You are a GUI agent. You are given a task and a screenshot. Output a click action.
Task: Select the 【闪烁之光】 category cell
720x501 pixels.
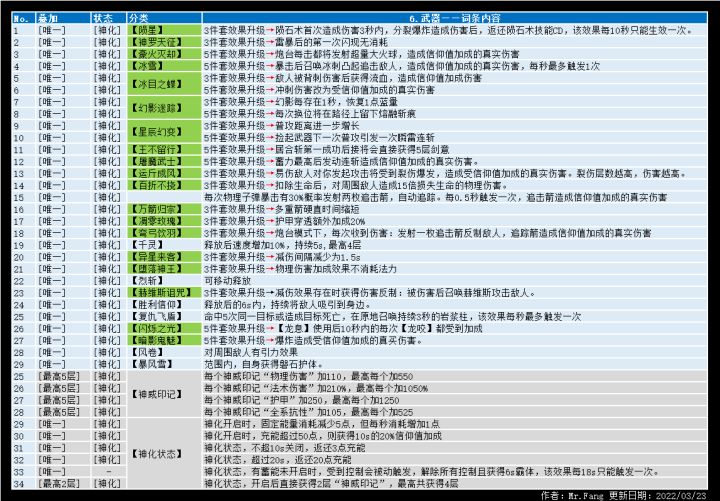[x=164, y=329]
